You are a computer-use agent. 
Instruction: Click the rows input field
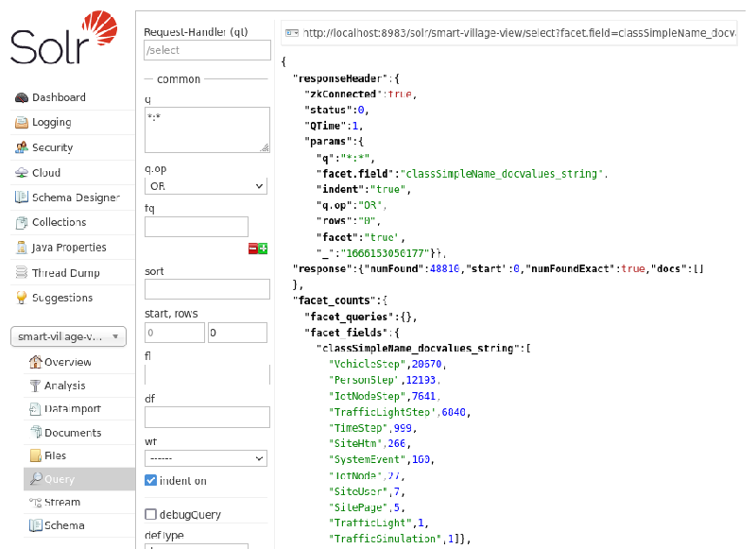[237, 333]
